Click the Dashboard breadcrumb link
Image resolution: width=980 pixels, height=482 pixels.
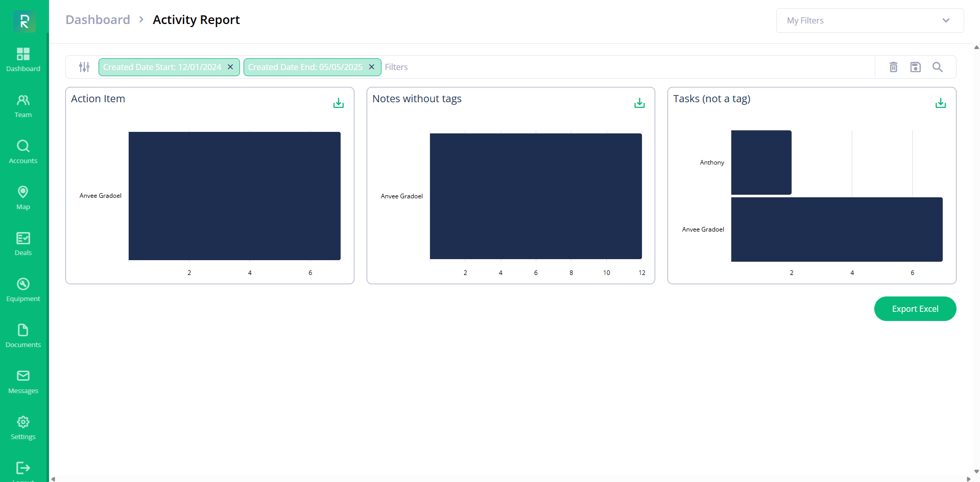click(98, 20)
